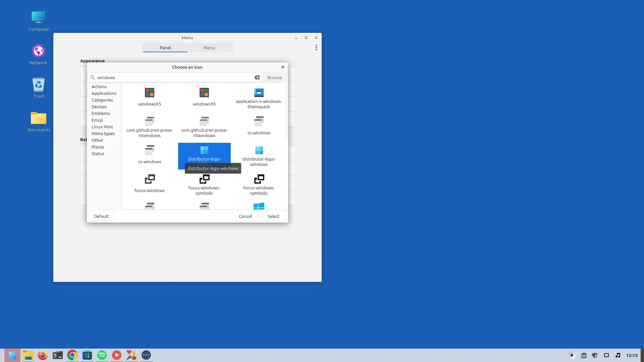
Task: Open the red play button app
Action: 117,355
